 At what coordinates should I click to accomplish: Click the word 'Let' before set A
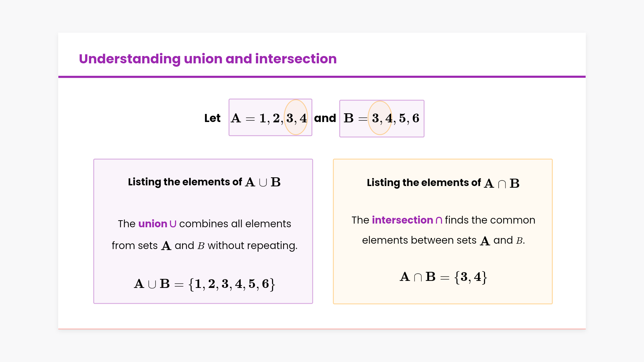[x=212, y=118]
